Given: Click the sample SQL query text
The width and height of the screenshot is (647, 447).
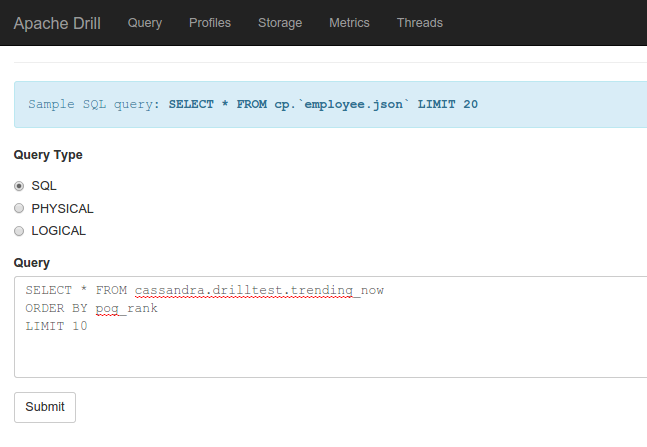Looking at the screenshot, I should click(x=323, y=104).
